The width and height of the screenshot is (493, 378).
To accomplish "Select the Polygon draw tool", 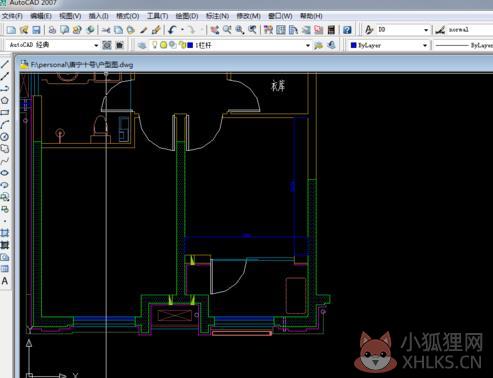I will [x=5, y=100].
